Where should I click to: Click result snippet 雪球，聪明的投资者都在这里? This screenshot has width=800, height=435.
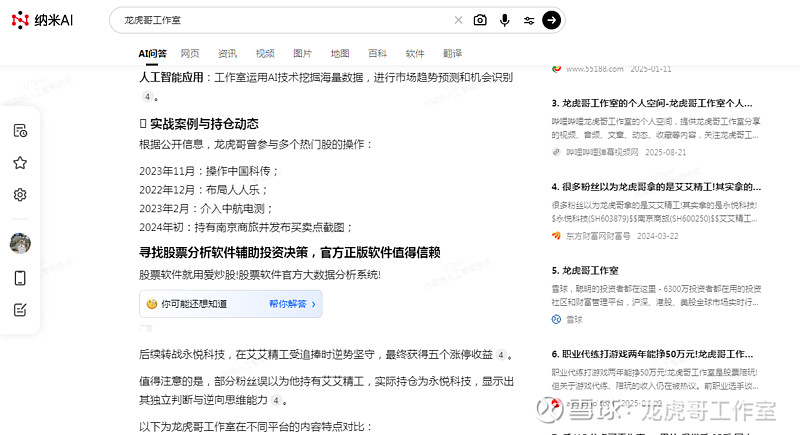tap(656, 295)
